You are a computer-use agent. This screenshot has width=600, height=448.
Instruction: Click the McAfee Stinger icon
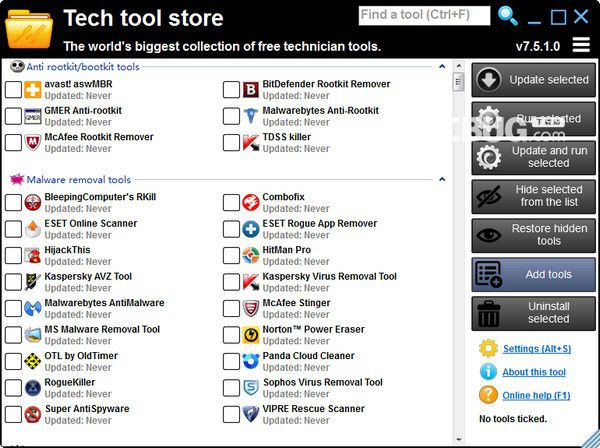click(251, 308)
